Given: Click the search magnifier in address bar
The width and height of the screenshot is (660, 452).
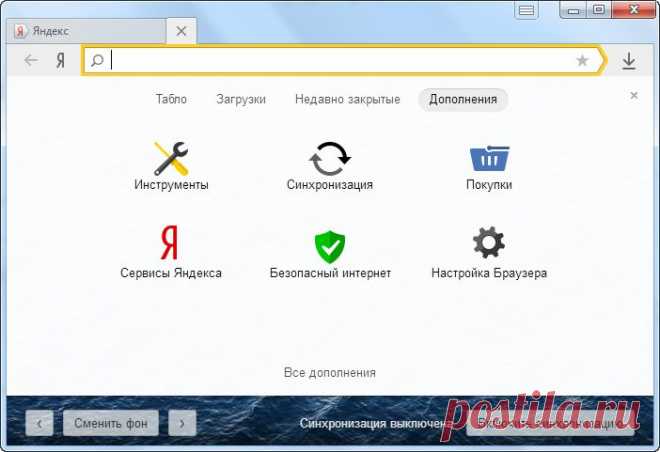Looking at the screenshot, I should (97, 61).
